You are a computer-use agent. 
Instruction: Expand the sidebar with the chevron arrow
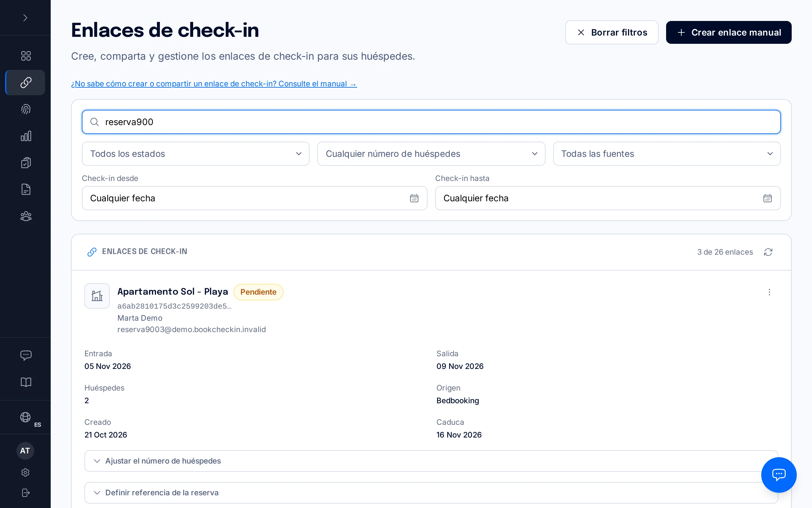point(25,18)
